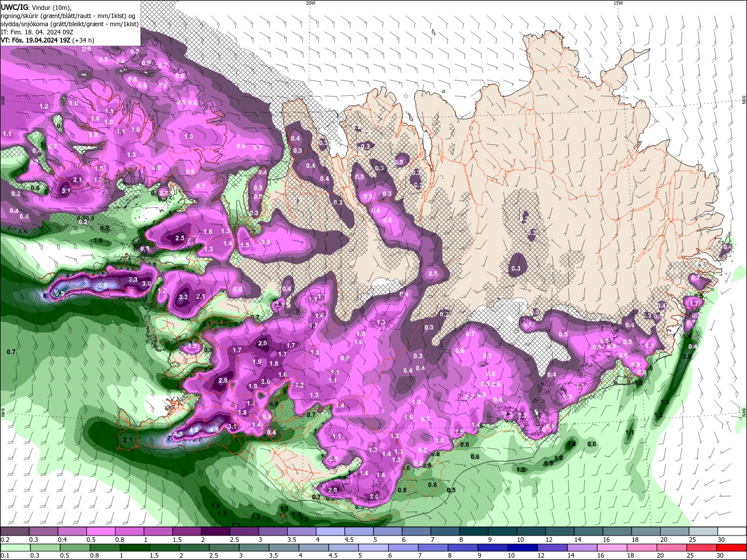Click the '15W' longitude label at top
The height and width of the screenshot is (560, 747).
pyautogui.click(x=618, y=3)
